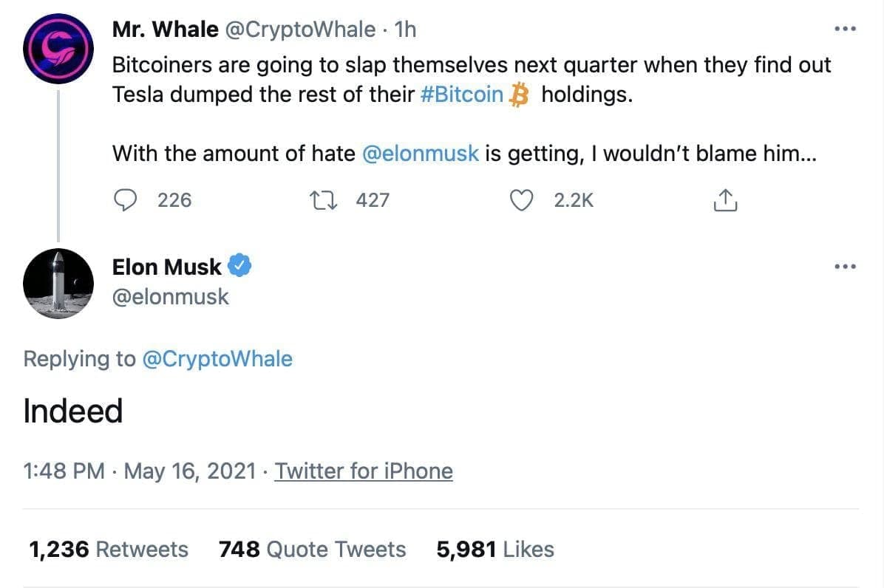Retweet Mr. Whale's tweet
Screen dimensions: 884x588
pos(323,200)
